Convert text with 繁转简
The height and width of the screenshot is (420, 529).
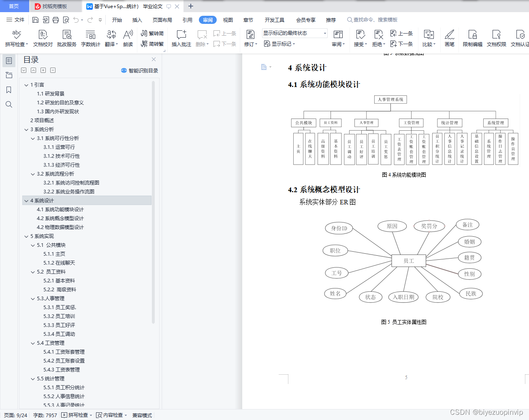tap(152, 33)
